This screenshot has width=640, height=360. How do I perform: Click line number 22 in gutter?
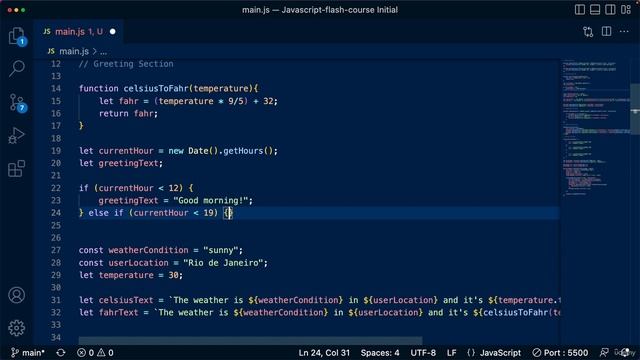[56, 188]
